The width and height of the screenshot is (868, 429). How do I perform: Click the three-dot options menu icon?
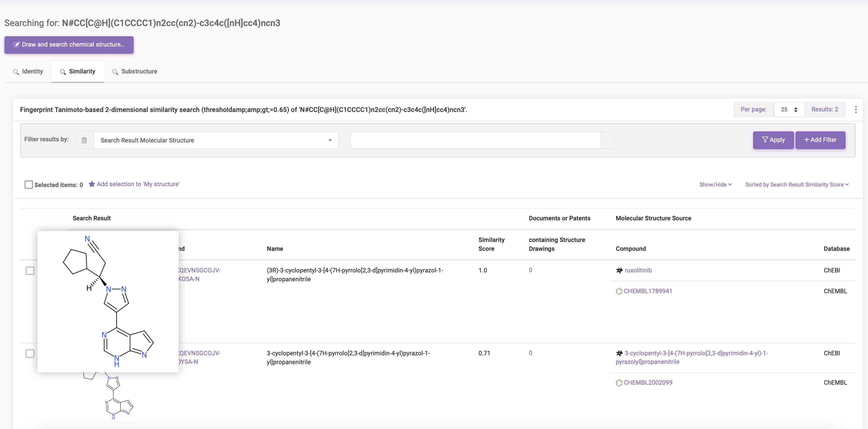[x=856, y=110]
